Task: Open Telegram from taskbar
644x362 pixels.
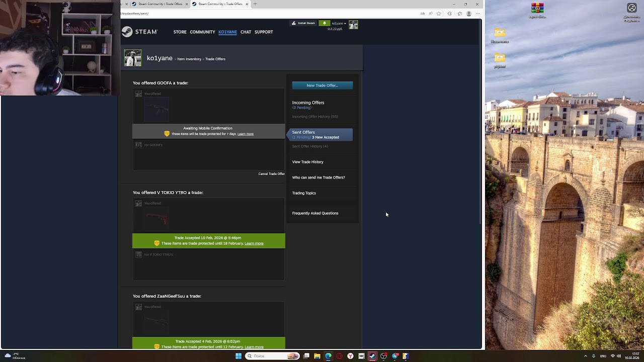Action: 394,356
